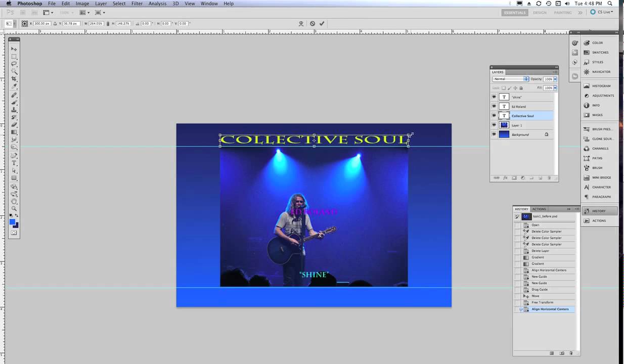The image size is (624, 364).
Task: Hide the "shine" text layer
Action: coord(494,97)
